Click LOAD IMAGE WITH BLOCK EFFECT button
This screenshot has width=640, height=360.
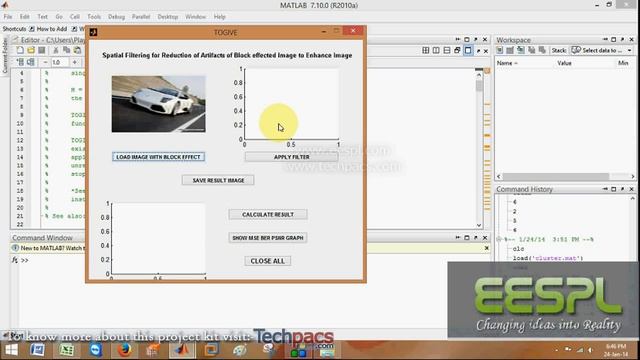tap(158, 157)
